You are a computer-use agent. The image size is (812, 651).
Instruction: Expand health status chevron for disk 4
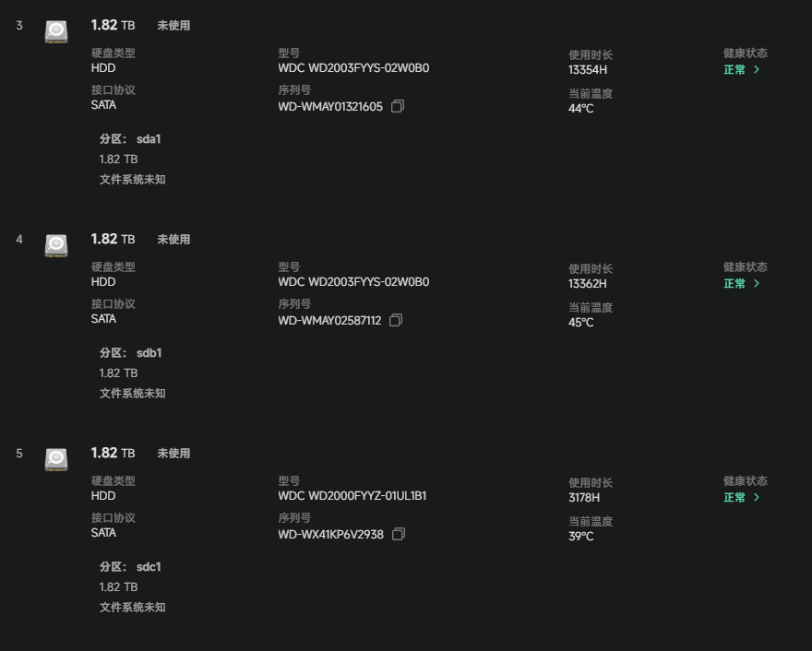tap(755, 283)
